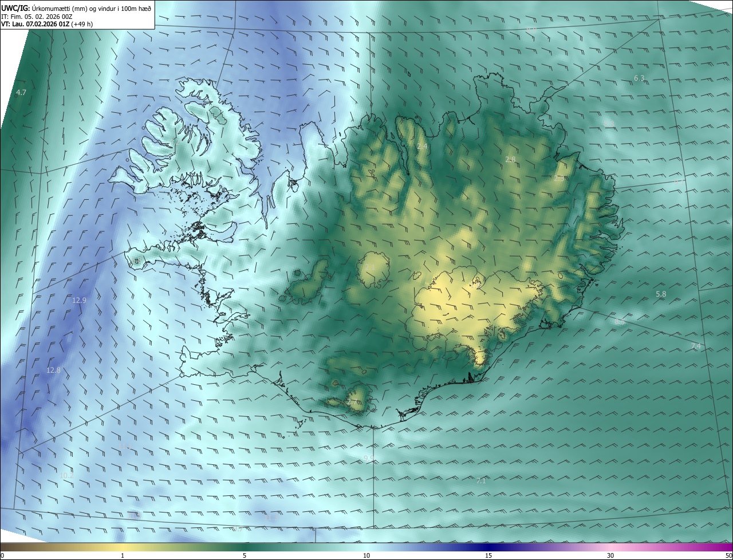Click the colorbar tick label 10
This screenshot has width=733, height=560.
366,555
